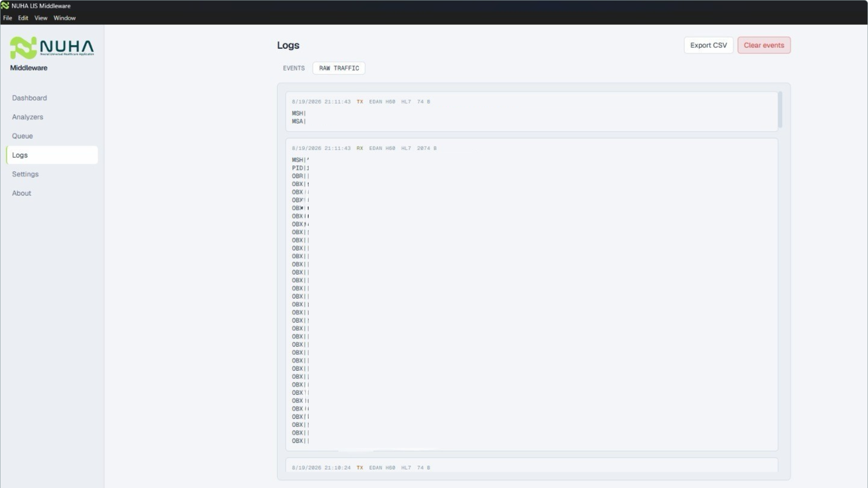Click the OBR|| segment line
This screenshot has height=488, width=868.
pos(301,176)
